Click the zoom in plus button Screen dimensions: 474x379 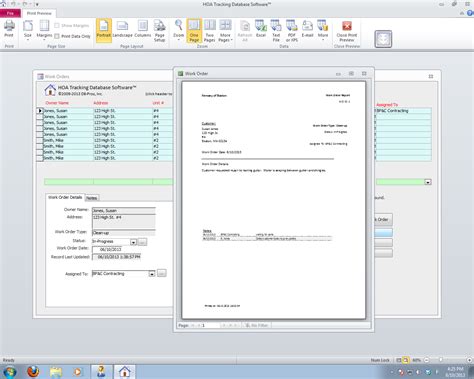click(x=469, y=360)
